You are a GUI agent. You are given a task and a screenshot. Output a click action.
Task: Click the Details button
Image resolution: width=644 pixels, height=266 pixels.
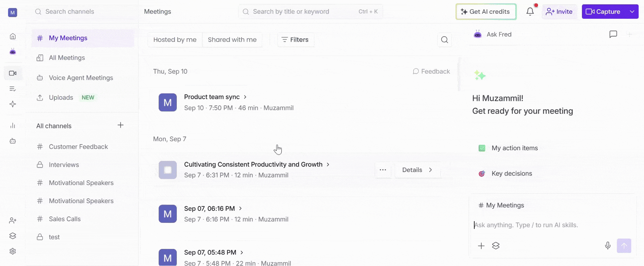tap(417, 170)
